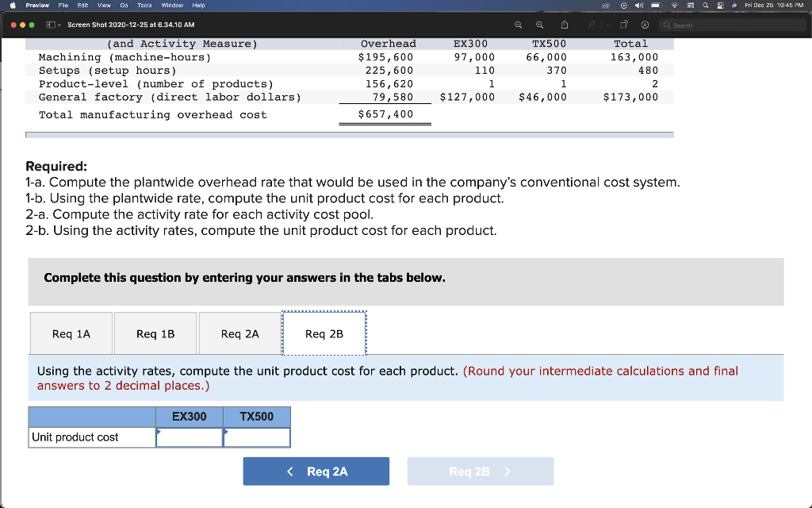Click the volume icon in menu bar
Screen dimensions: 812x508
[x=639, y=5]
